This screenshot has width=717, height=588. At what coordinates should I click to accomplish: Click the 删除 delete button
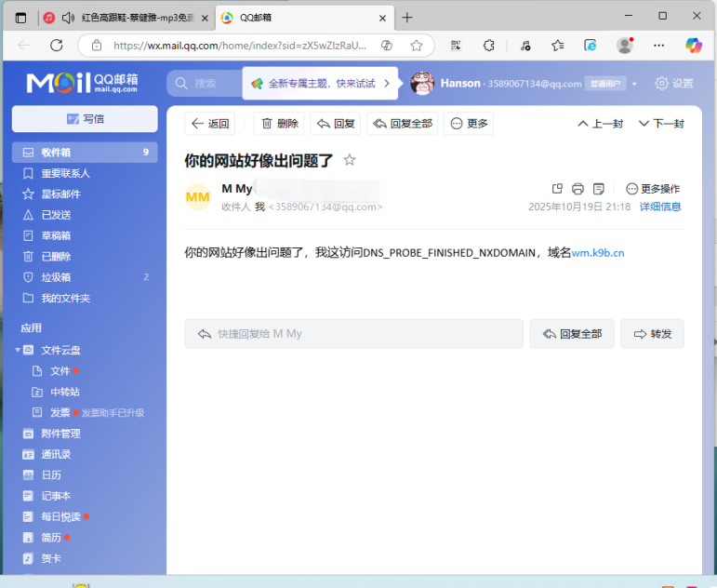pos(279,124)
